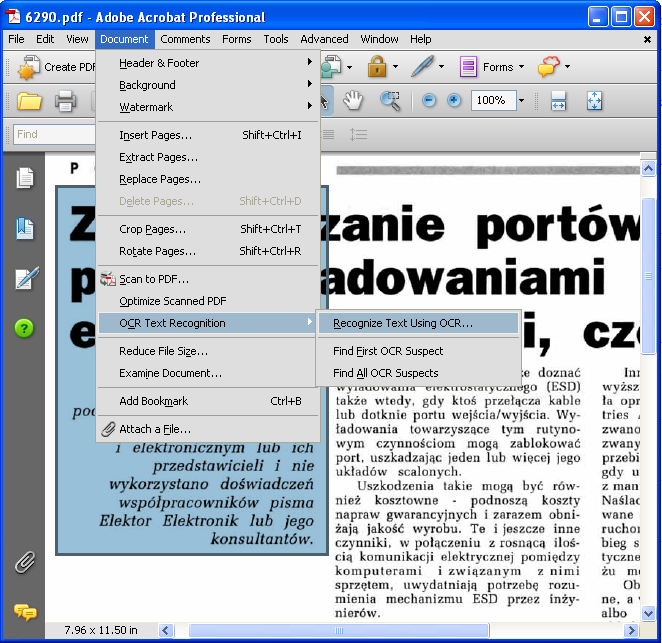Click the Fit Width toolbar icon
The height and width of the screenshot is (643, 662).
[x=558, y=101]
